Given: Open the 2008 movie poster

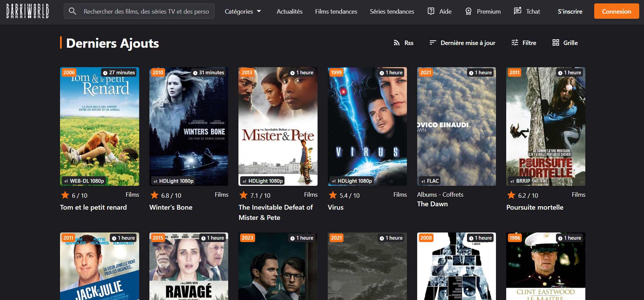Looking at the screenshot, I should tap(456, 266).
